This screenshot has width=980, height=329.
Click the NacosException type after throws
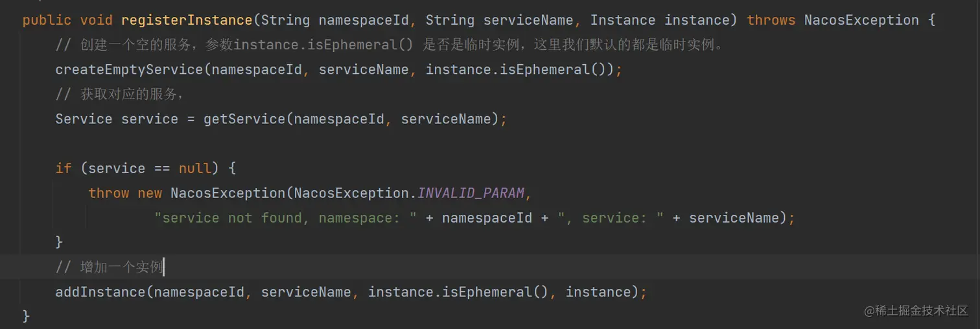(861, 20)
